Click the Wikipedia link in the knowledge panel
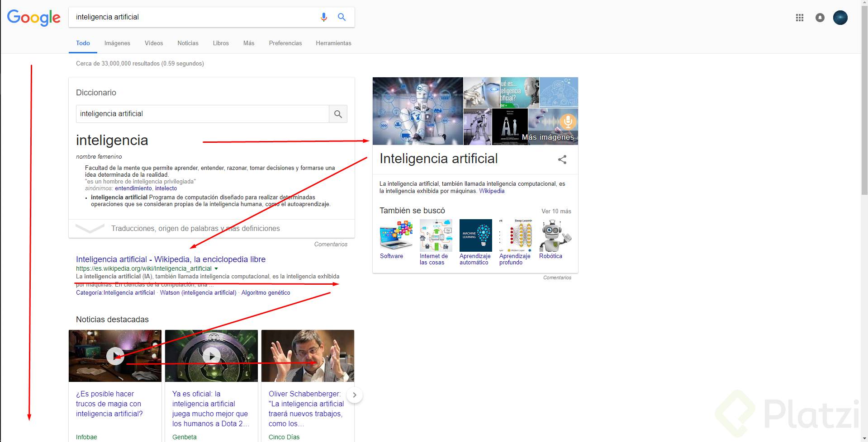The image size is (868, 442). 492,191
